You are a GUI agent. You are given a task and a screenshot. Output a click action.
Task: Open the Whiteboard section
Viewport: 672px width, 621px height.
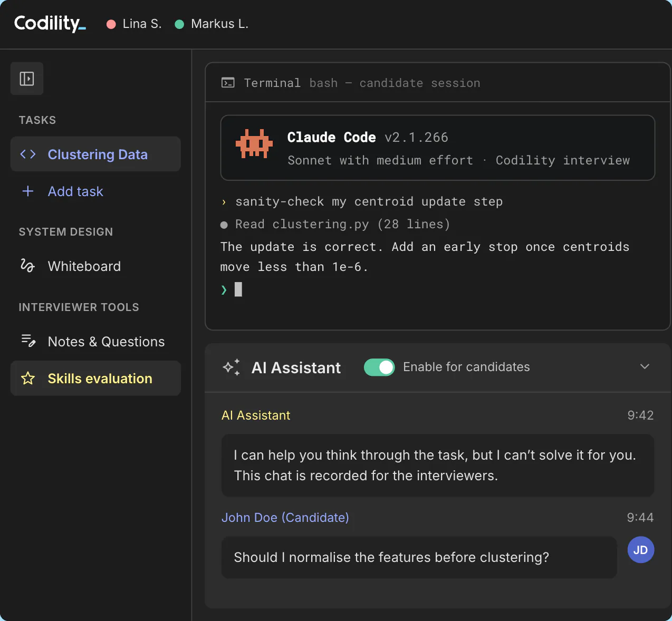pos(95,266)
